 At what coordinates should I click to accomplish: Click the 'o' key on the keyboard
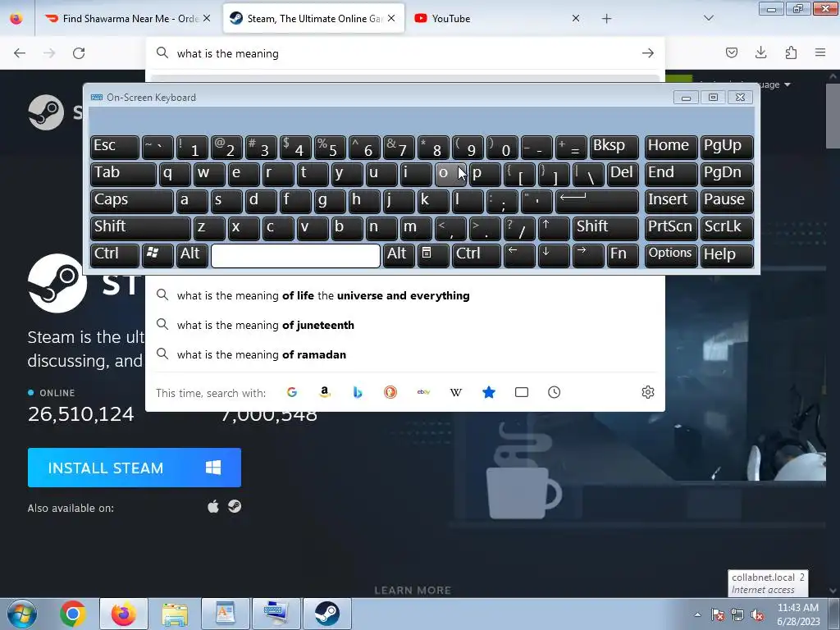(450, 174)
